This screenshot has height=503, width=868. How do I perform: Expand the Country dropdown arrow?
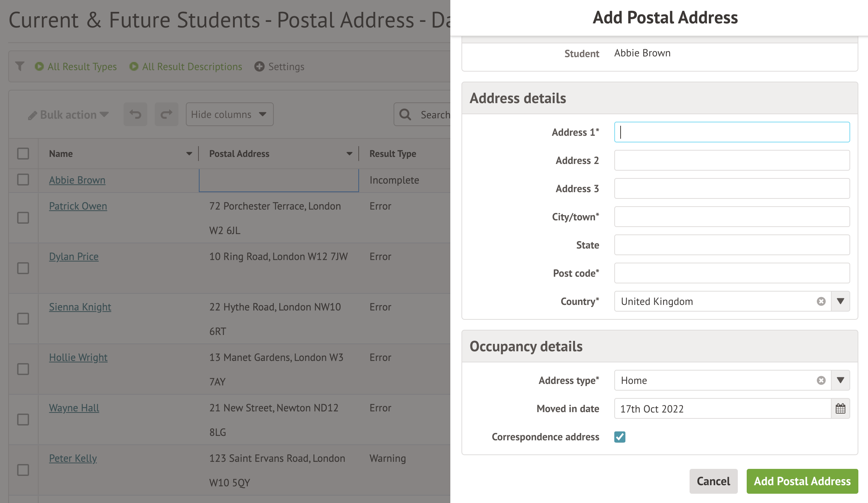(x=841, y=302)
